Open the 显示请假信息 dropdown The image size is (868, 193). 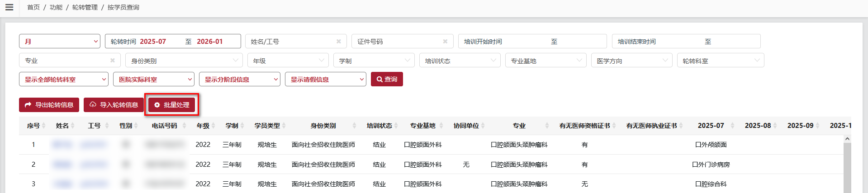[326, 79]
